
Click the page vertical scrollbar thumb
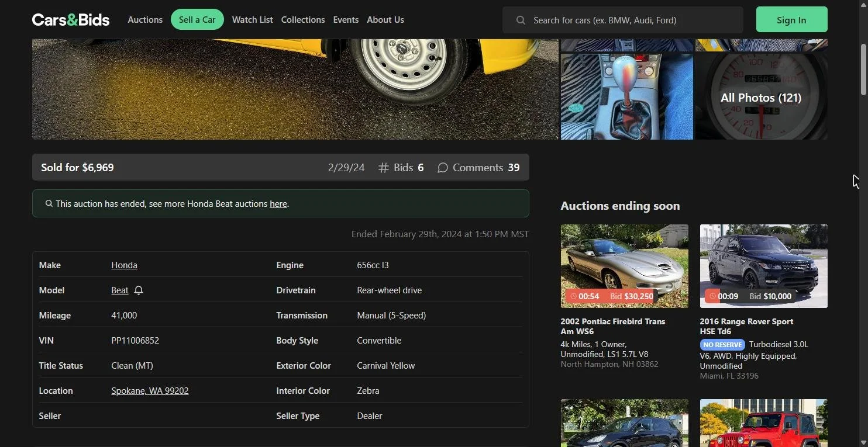point(863,69)
